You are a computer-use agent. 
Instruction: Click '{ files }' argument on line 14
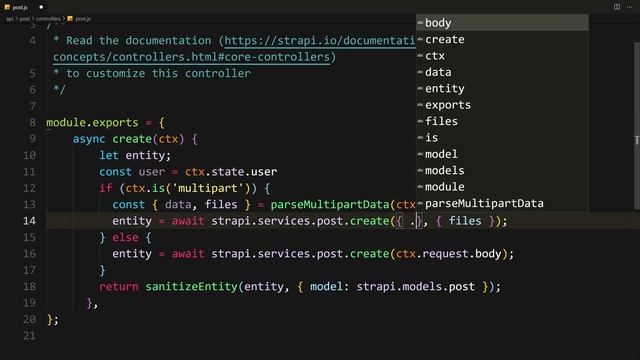465,221
